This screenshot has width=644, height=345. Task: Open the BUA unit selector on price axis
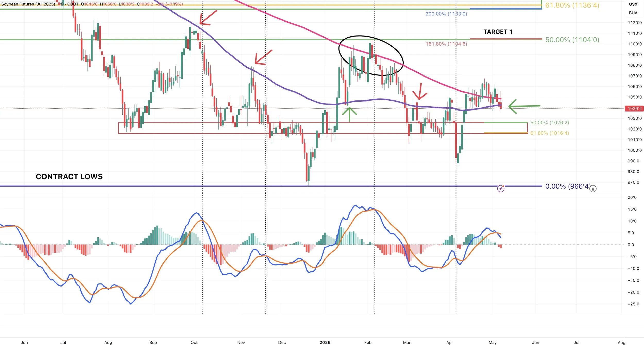tap(633, 13)
